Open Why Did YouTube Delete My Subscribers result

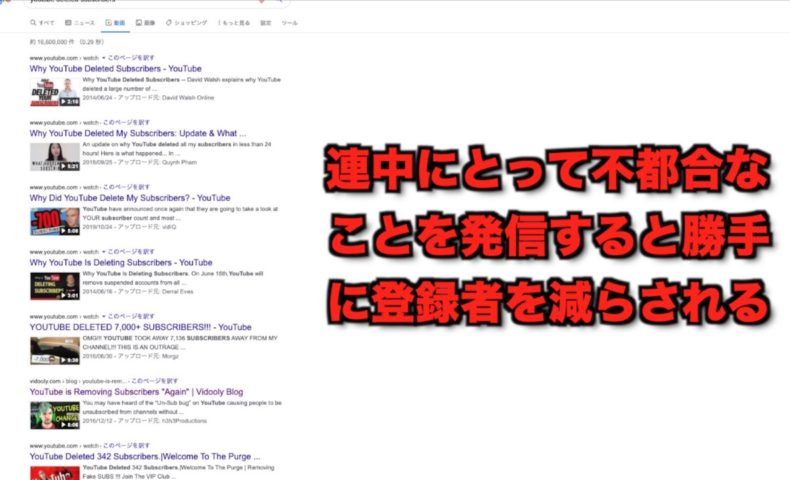click(130, 198)
